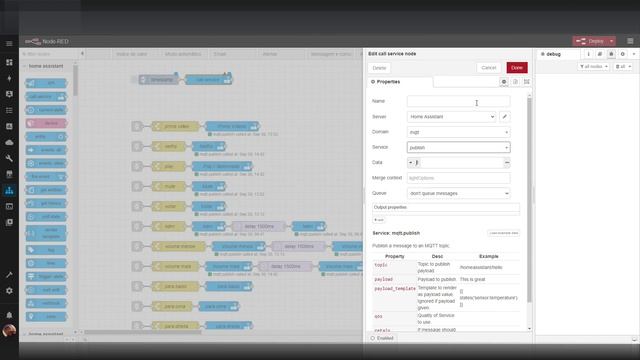Viewport: 640px width, 360px height.
Task: Select the call service node in palette
Action: [x=46, y=97]
